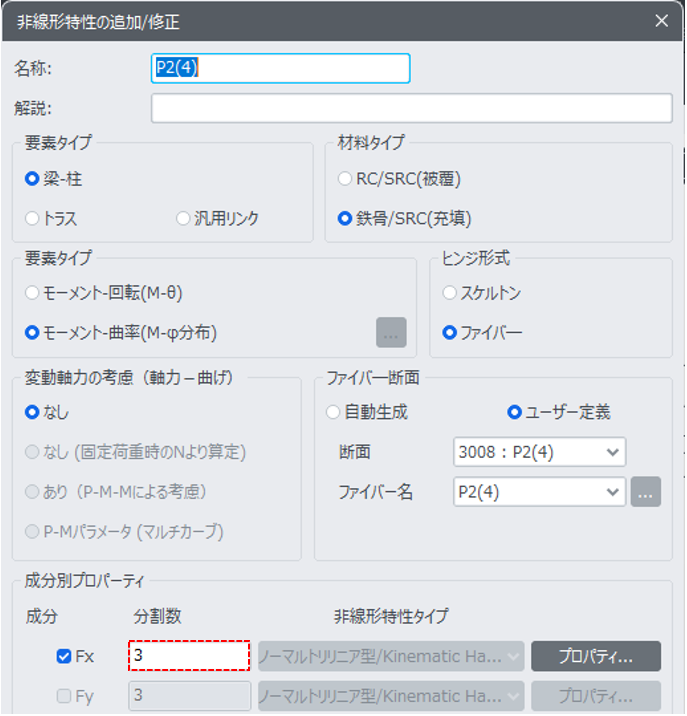687x716 pixels.
Task: Click the 解説 description field
Action: (411, 108)
